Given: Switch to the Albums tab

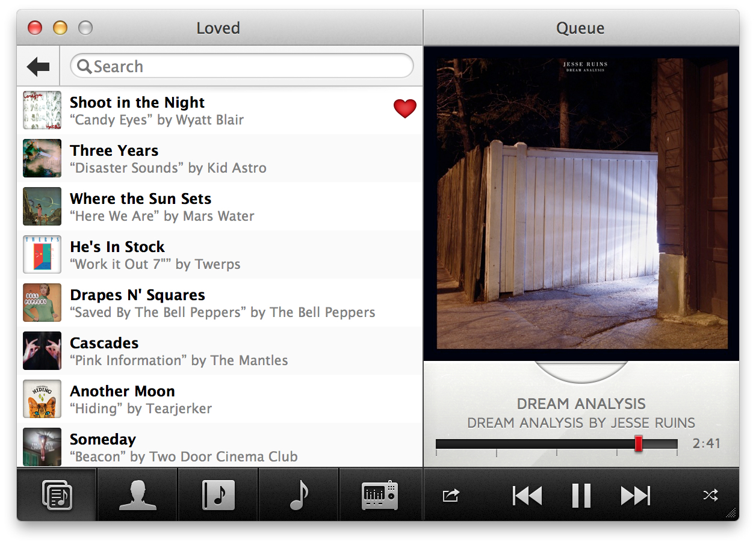Looking at the screenshot, I should (218, 495).
